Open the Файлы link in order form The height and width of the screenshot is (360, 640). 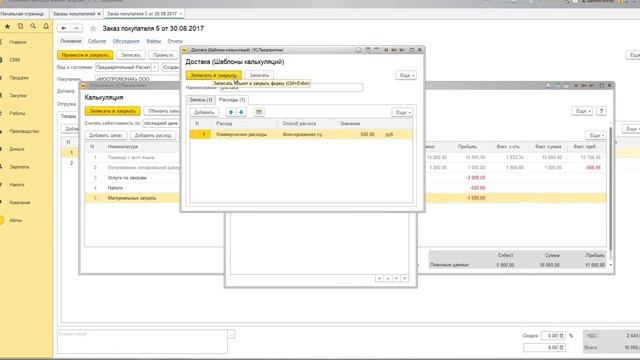[153, 41]
